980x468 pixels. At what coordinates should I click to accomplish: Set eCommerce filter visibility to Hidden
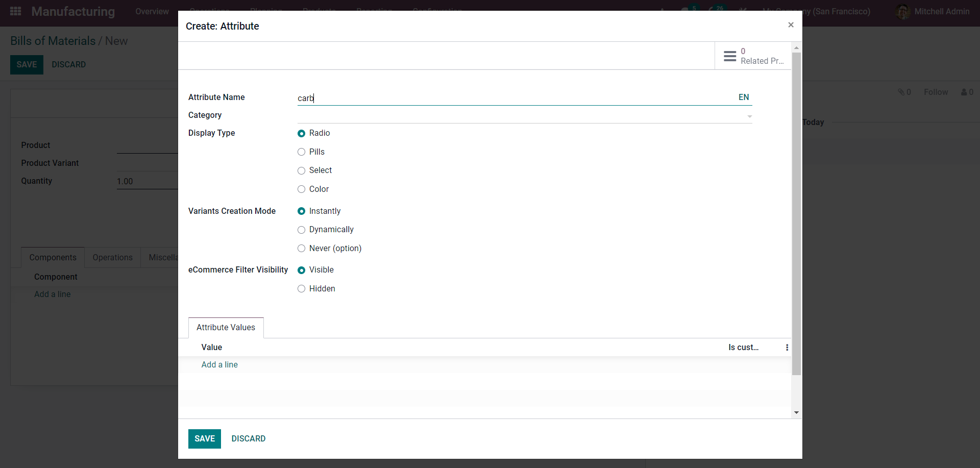point(301,289)
